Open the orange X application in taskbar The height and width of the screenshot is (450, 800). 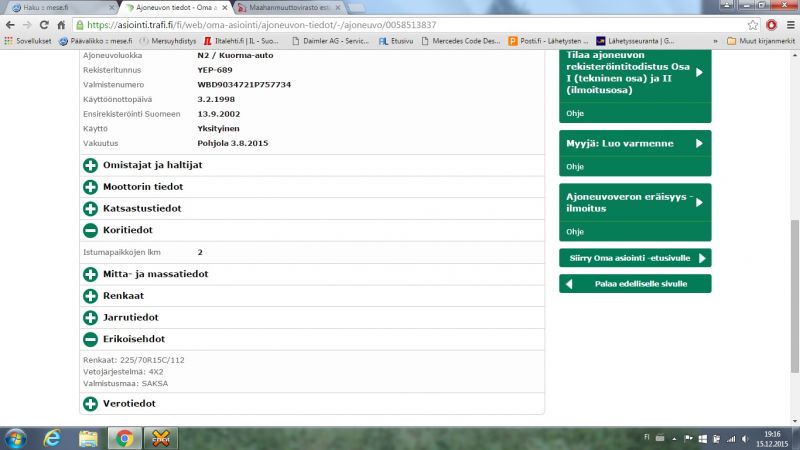[161, 439]
